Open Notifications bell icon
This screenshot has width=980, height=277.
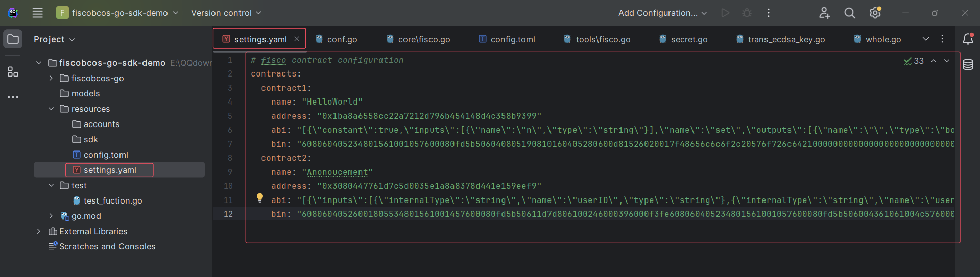click(968, 39)
